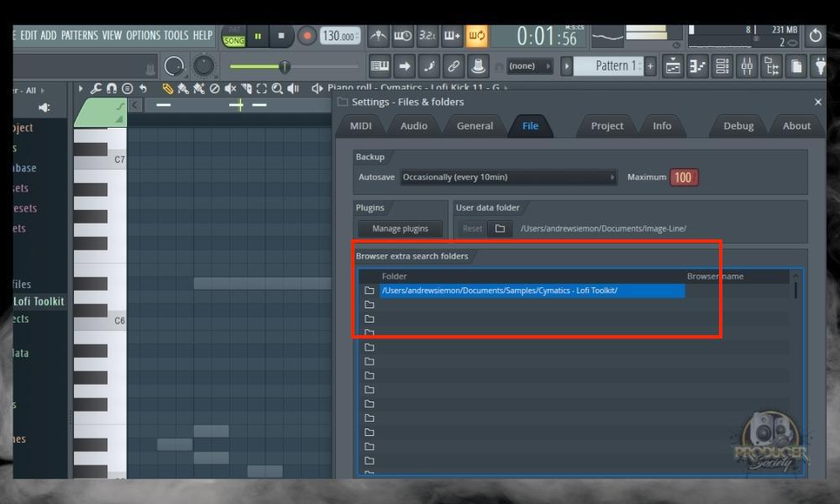Open the (none) snap dropdown
This screenshot has height=504, width=840.
[x=529, y=66]
